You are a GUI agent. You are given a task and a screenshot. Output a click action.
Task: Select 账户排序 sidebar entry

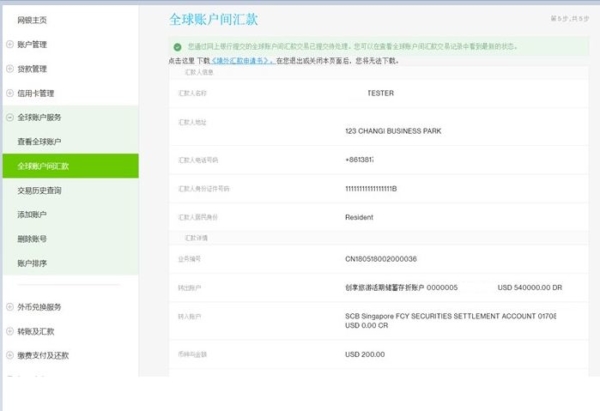click(x=32, y=263)
